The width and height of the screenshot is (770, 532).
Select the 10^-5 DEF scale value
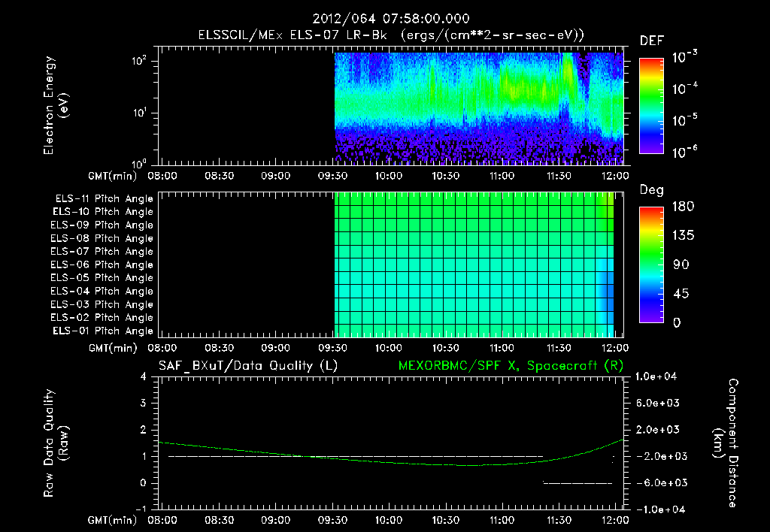tap(684, 120)
